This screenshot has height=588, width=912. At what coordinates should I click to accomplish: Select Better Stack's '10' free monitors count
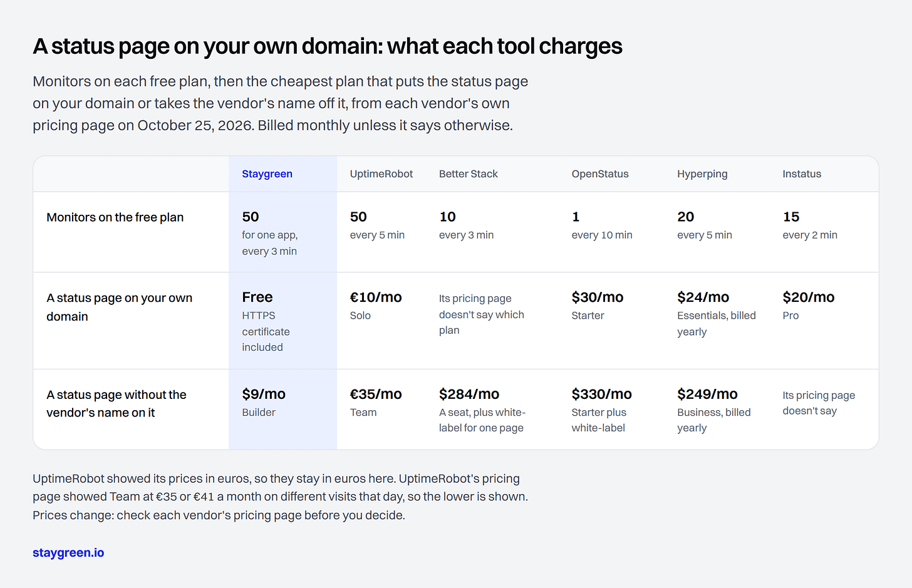447,217
